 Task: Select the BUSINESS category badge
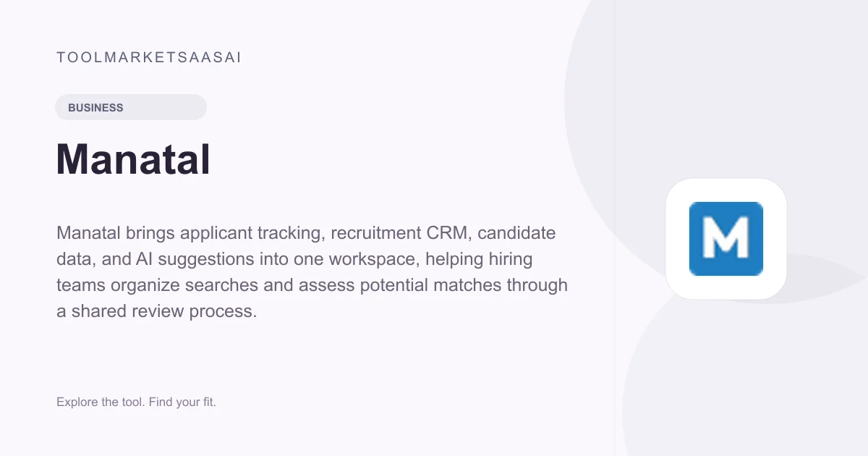pyautogui.click(x=131, y=107)
